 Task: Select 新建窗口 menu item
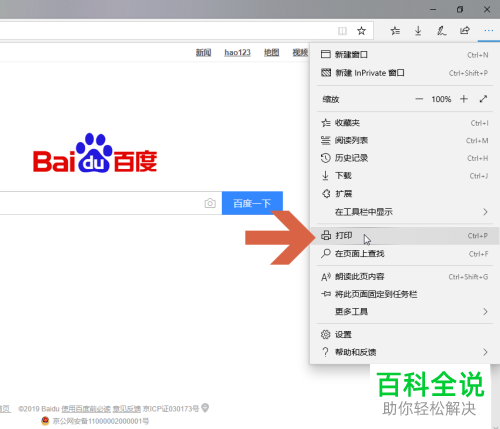[404, 55]
